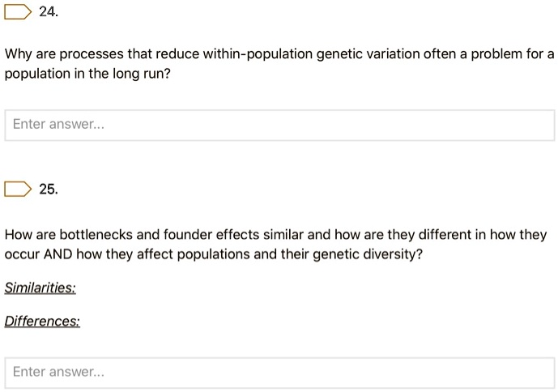Select the underlined Similarities heading

click(x=40, y=288)
